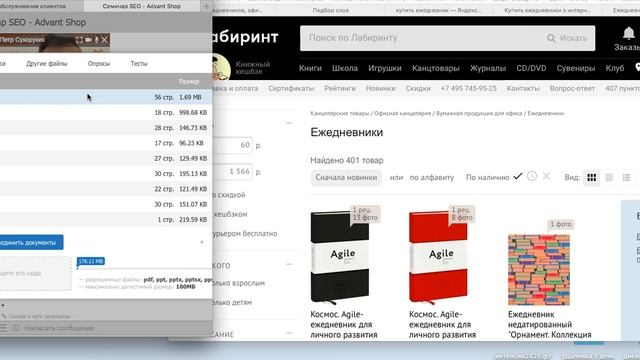
Task: Sort по алфавиту
Action: pyautogui.click(x=431, y=178)
